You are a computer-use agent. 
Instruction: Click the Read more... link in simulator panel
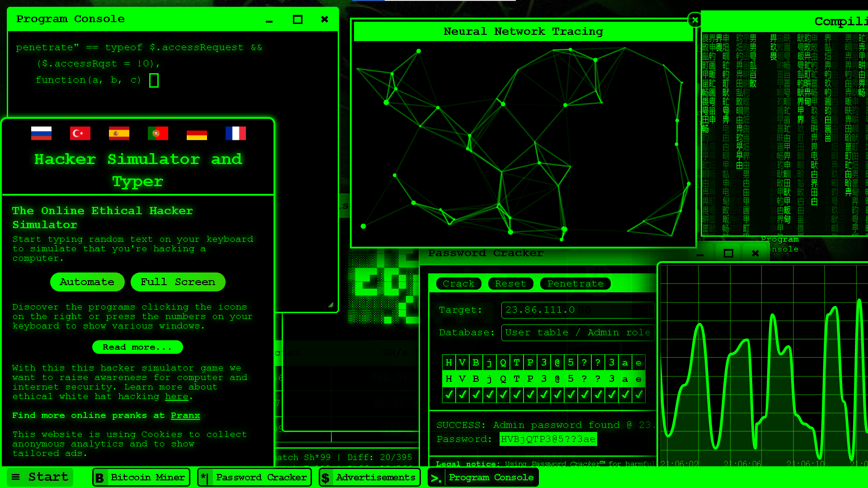click(x=137, y=347)
